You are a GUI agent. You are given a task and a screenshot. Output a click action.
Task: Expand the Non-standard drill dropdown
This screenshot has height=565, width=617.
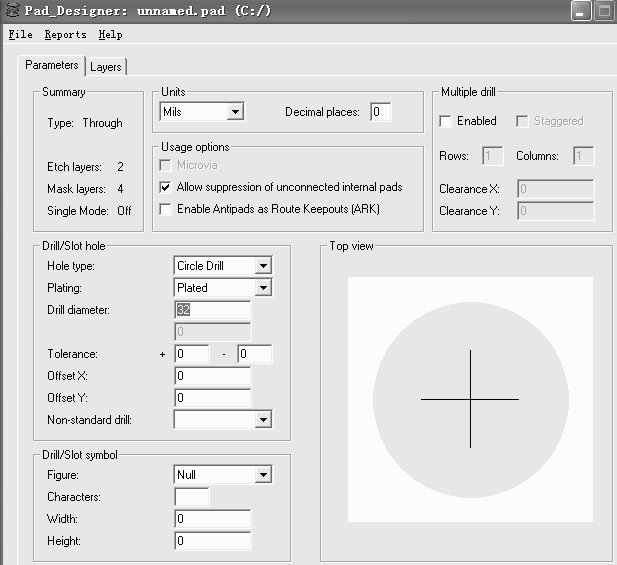click(223, 420)
